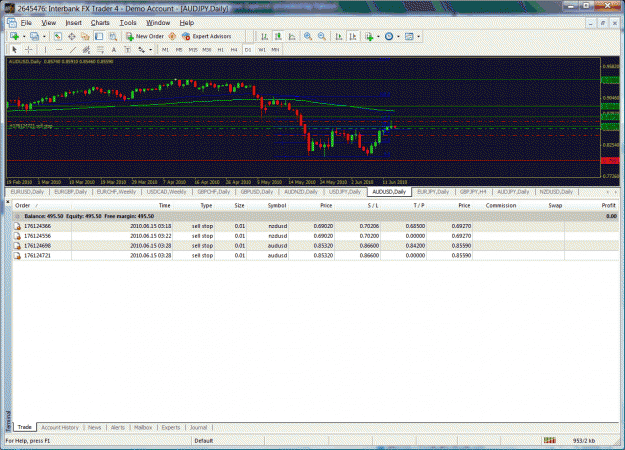Toggle chart shift from right border

point(353,36)
